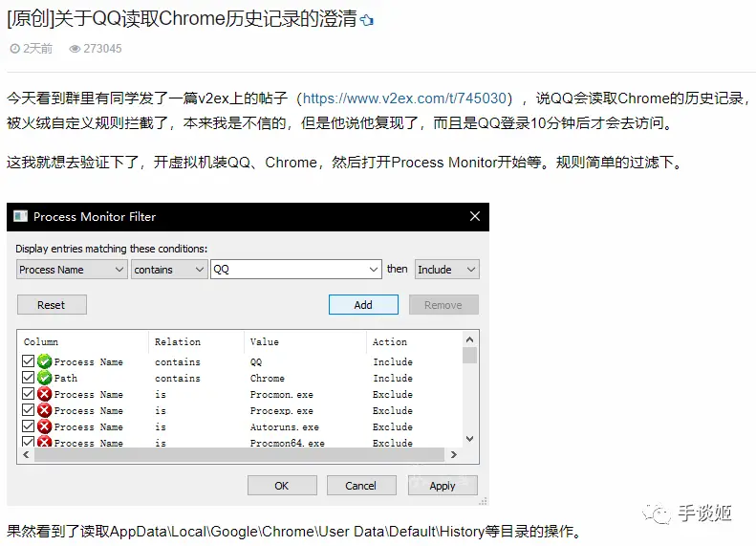The image size is (756, 546).
Task: Select the Procmon64.exe value cell
Action: 288,443
